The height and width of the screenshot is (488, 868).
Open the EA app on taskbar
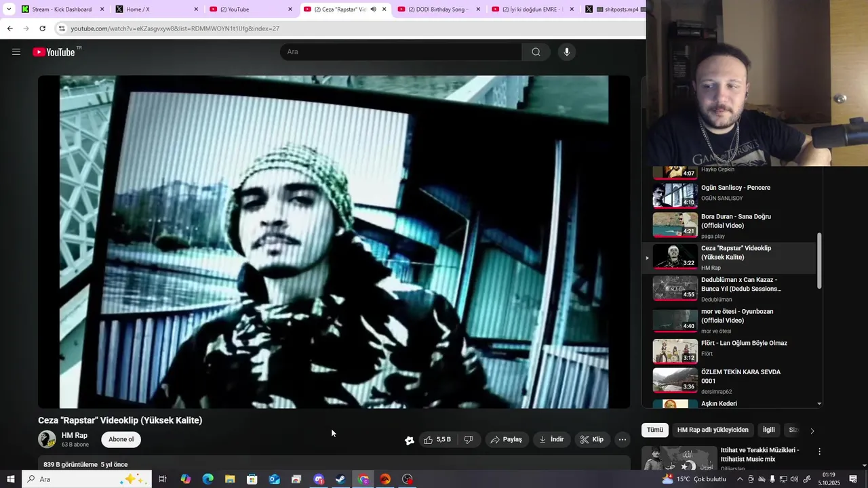385,479
